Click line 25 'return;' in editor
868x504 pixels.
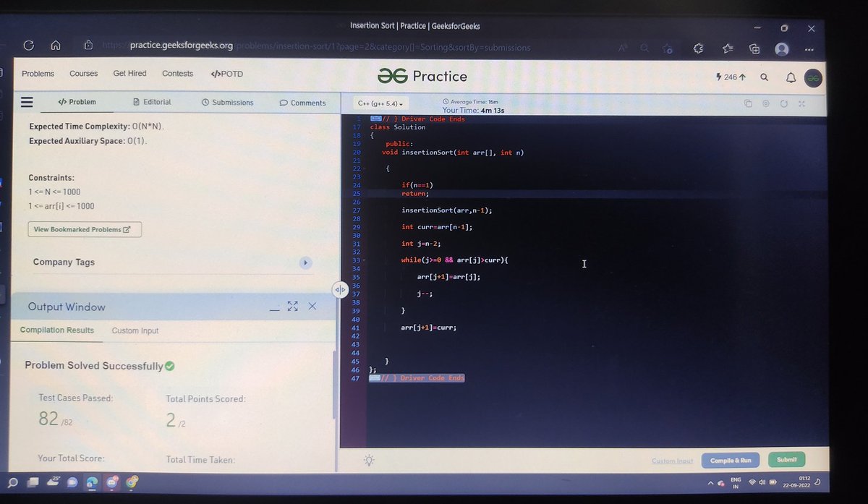[x=415, y=194]
